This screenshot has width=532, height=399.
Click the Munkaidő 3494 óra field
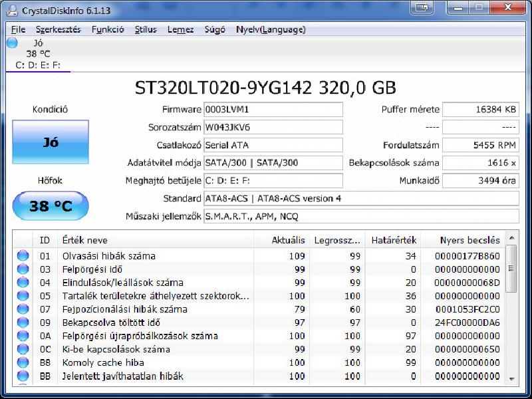click(x=481, y=180)
